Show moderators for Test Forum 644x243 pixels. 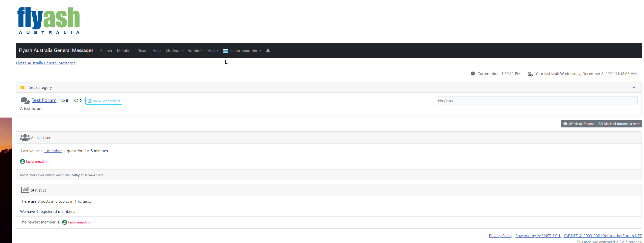104,101
